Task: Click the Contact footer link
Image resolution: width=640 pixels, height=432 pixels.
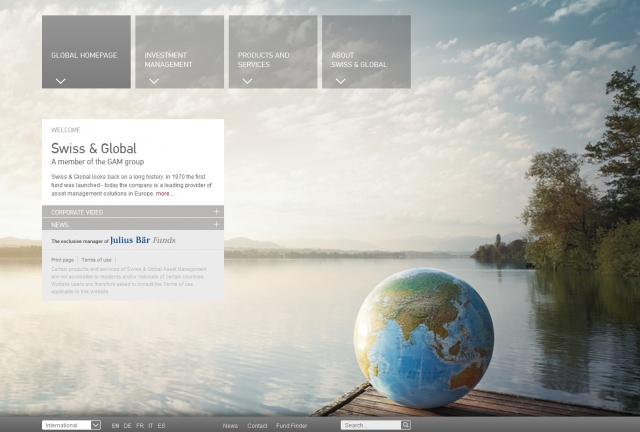Action: (257, 426)
